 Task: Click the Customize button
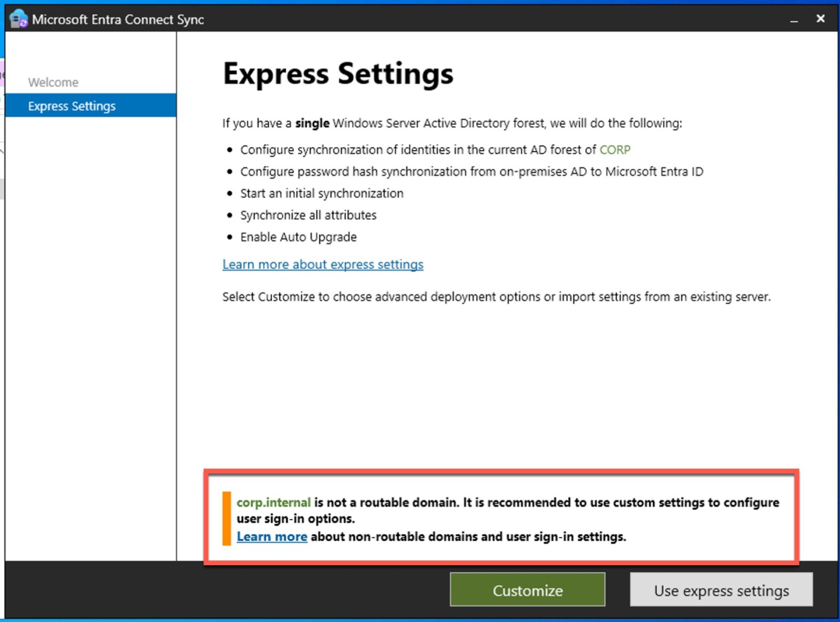pyautogui.click(x=527, y=590)
